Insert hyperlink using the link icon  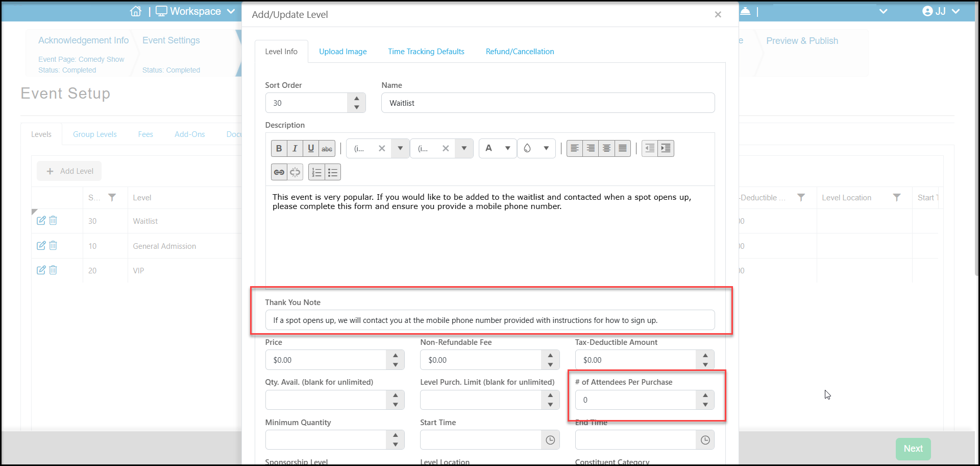pos(279,172)
